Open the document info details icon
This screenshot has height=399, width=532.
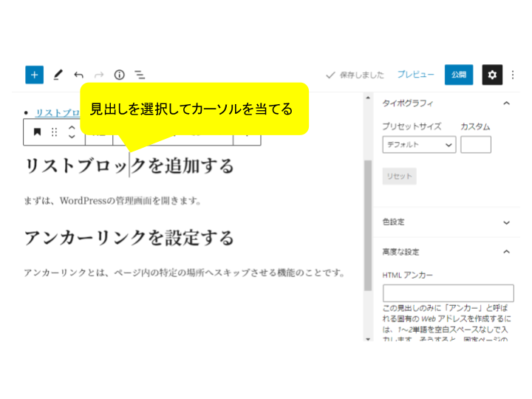[119, 75]
